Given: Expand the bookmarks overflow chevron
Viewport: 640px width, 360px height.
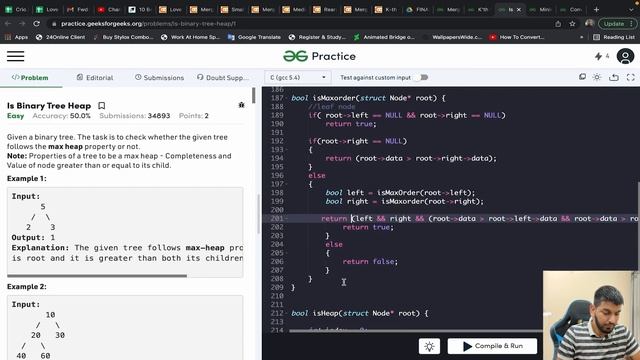Looking at the screenshot, I should pos(581,37).
